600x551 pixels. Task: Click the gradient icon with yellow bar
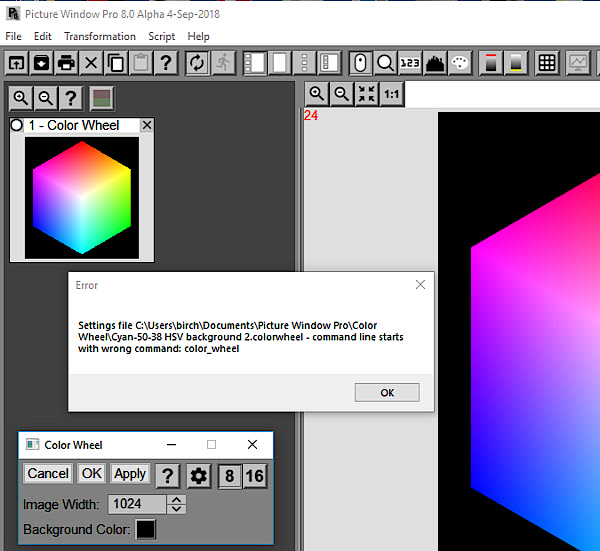pyautogui.click(x=516, y=63)
